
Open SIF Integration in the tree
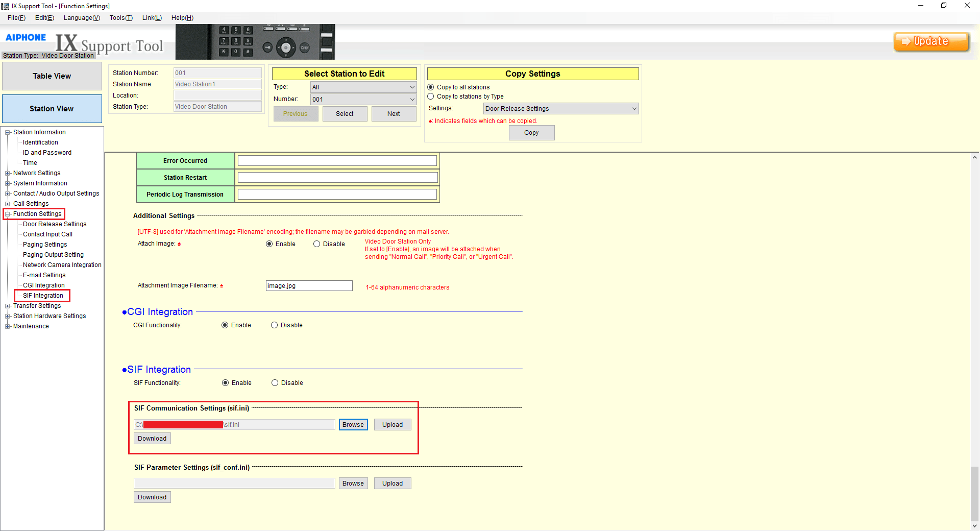43,296
